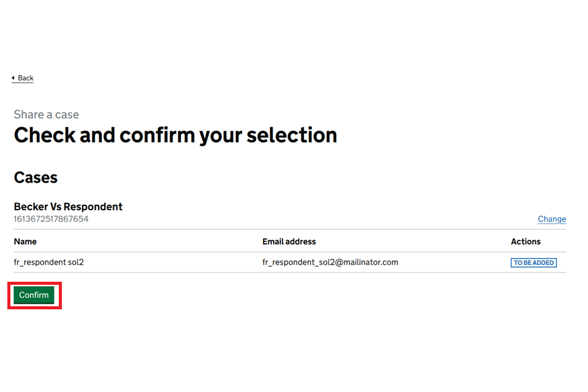Click the 'Check and confirm your selection' heading
Screen dimensions: 588x392
coord(175,135)
